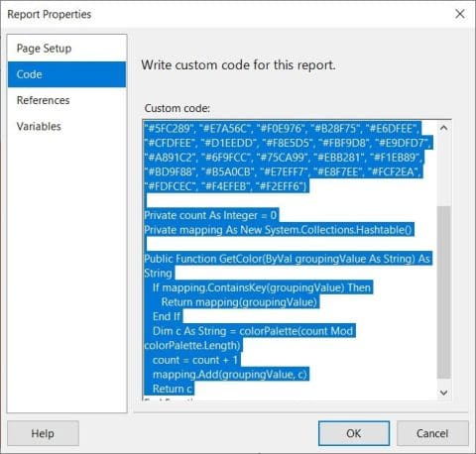Close the Report Properties dialog

[x=460, y=14]
